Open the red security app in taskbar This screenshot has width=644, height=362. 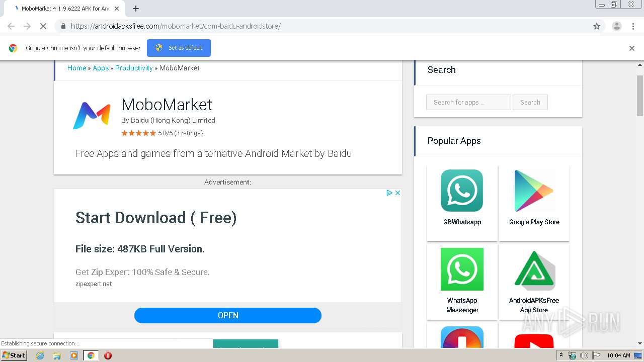click(108, 355)
